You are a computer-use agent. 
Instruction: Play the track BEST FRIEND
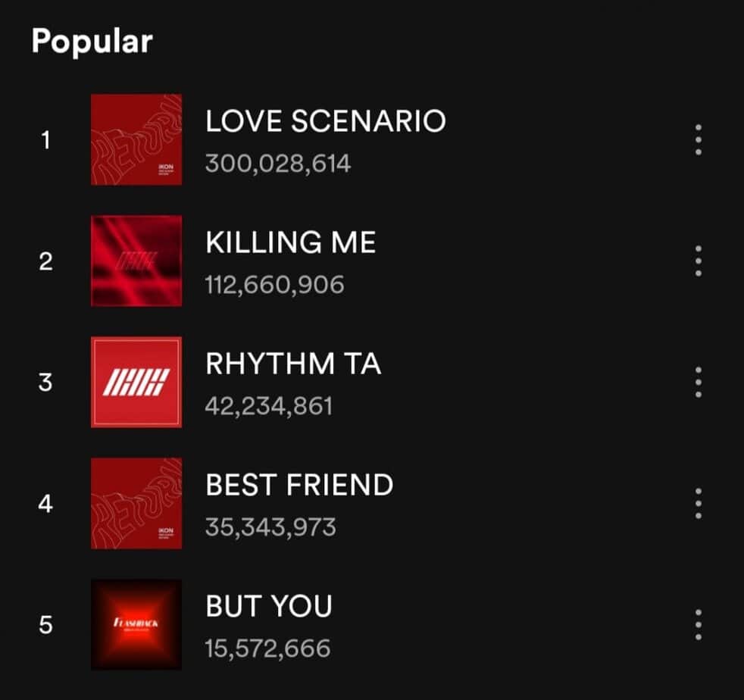pyautogui.click(x=299, y=485)
